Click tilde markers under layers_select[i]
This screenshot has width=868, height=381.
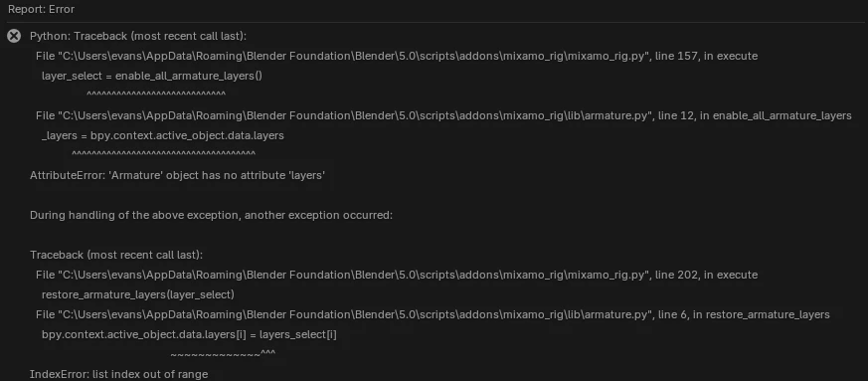click(x=223, y=353)
